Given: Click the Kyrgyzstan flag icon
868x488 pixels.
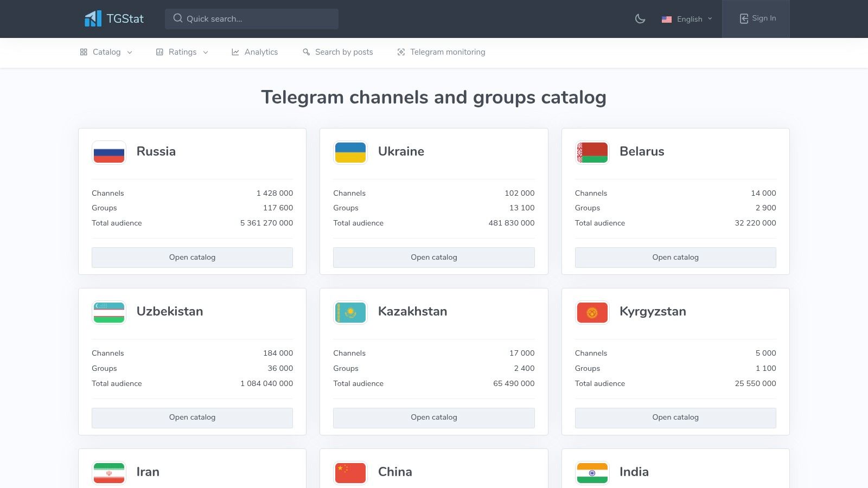Looking at the screenshot, I should (592, 312).
